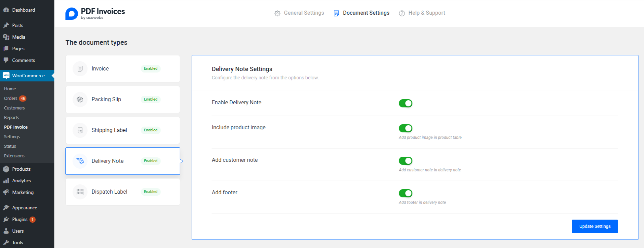Click the Marketing megaphone icon
The width and height of the screenshot is (644, 248).
coord(6,192)
